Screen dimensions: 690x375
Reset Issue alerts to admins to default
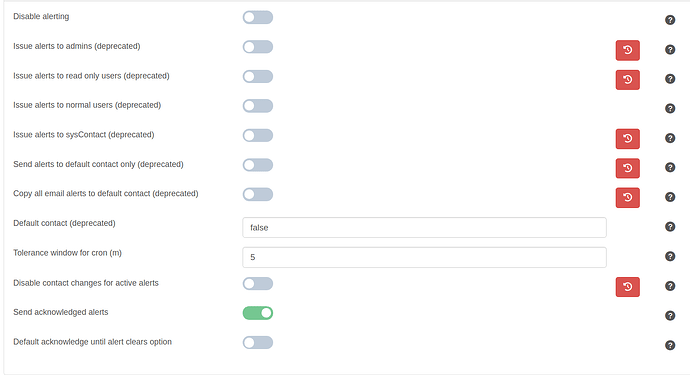coord(628,50)
